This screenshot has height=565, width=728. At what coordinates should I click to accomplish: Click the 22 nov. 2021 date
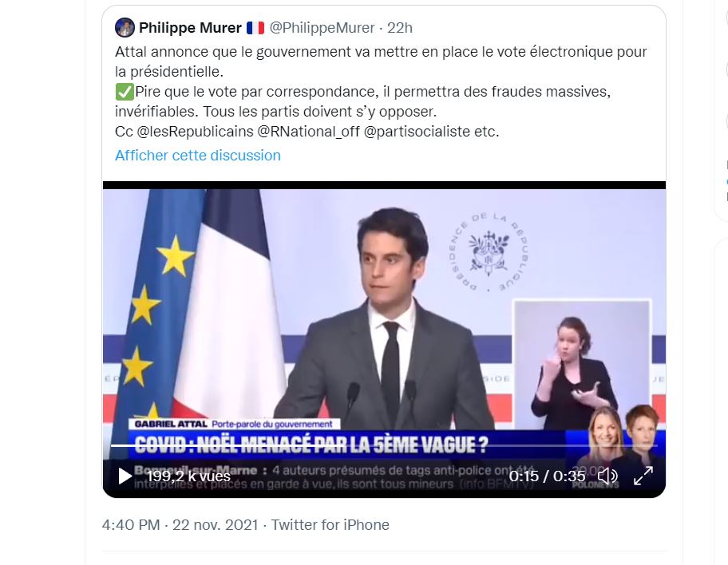point(216,525)
